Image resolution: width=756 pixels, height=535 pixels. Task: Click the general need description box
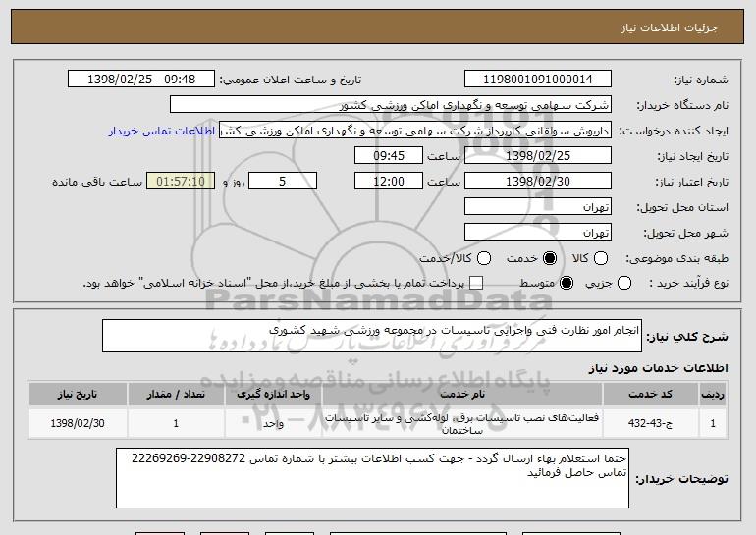tap(372, 336)
